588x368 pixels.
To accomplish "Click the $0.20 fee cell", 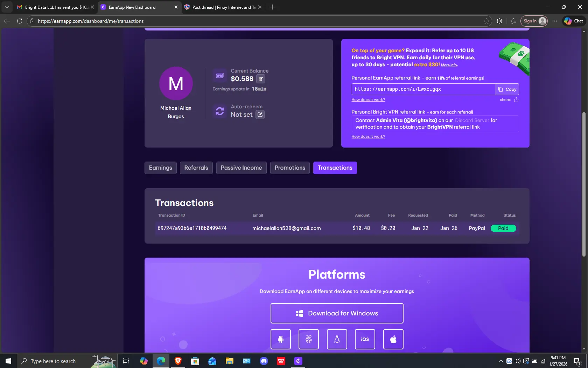I will click(388, 228).
